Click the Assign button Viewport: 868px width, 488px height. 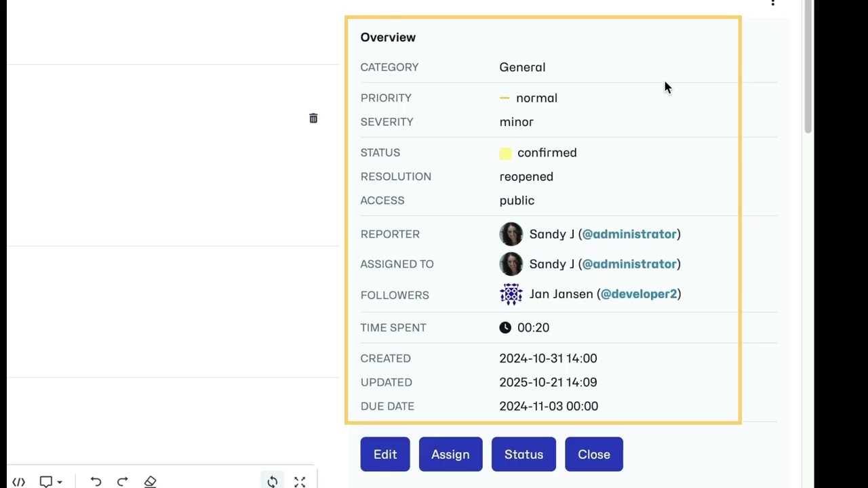pyautogui.click(x=450, y=454)
